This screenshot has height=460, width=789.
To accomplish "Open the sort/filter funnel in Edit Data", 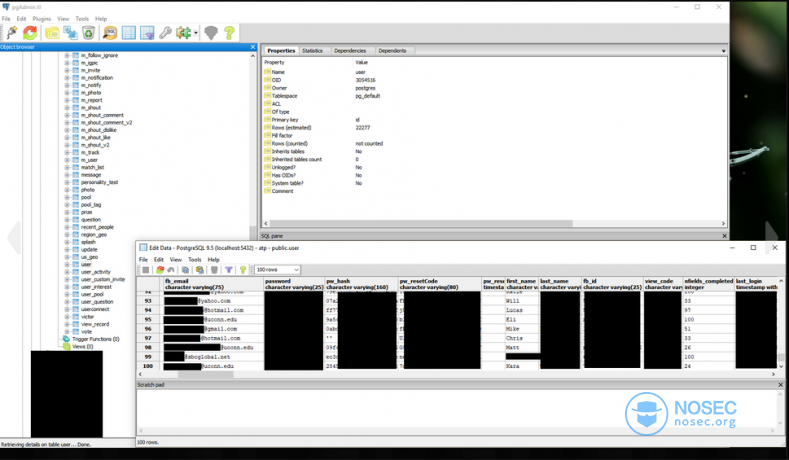I will (228, 270).
